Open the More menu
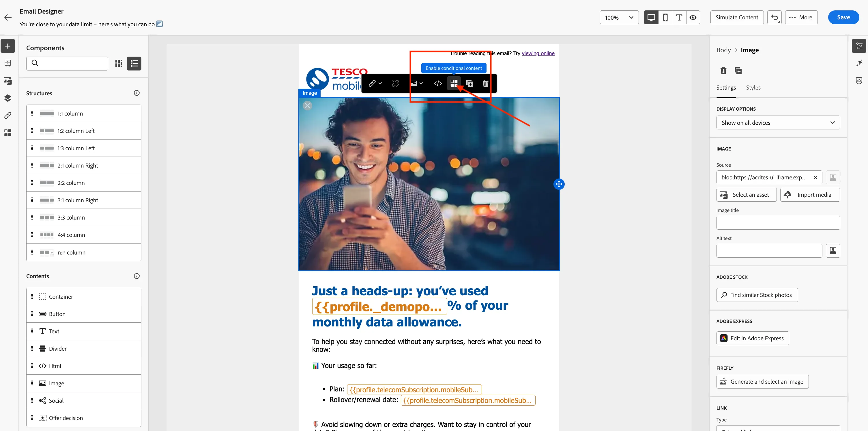Image resolution: width=868 pixels, height=431 pixels. tap(801, 18)
